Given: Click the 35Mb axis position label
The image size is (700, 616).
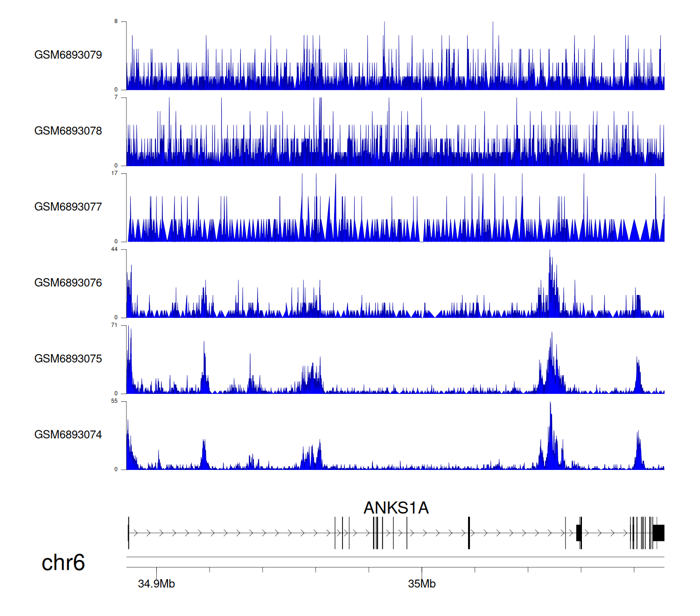Looking at the screenshot, I should (421, 584).
